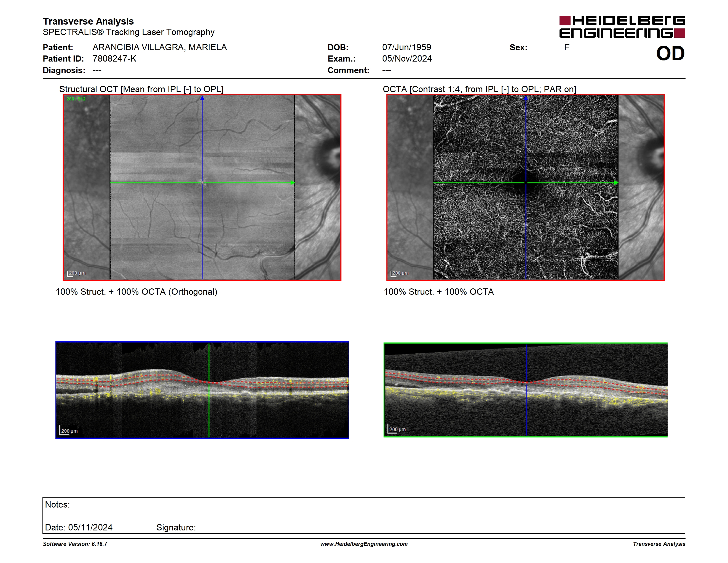Select the Patient ID 7808247-K
The height and width of the screenshot is (563, 728).
(x=114, y=59)
